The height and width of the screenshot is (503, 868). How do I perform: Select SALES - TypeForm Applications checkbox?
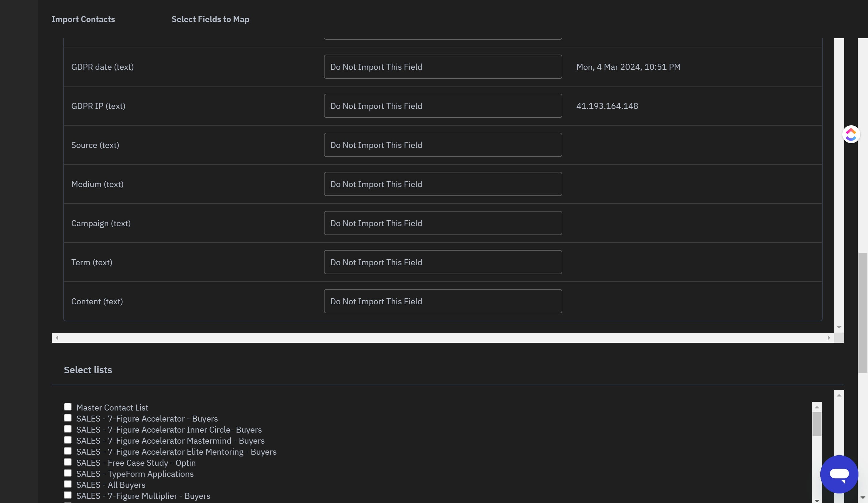click(67, 473)
